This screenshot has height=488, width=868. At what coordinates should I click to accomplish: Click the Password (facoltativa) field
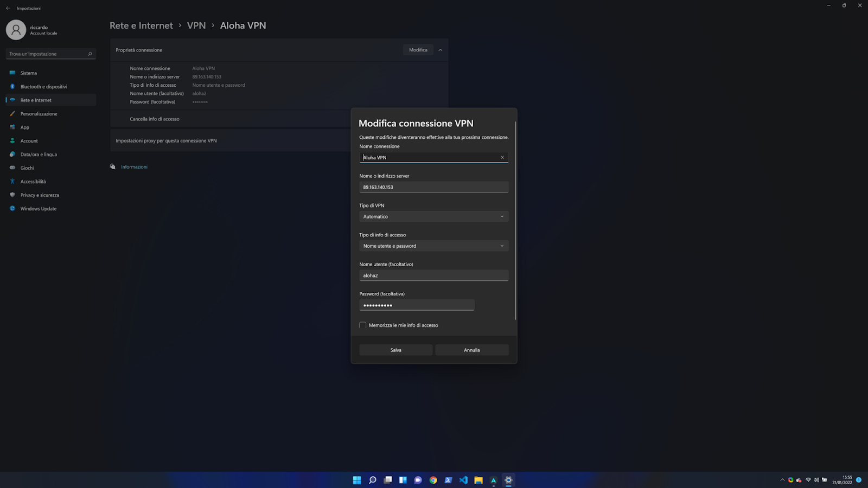[x=417, y=305]
